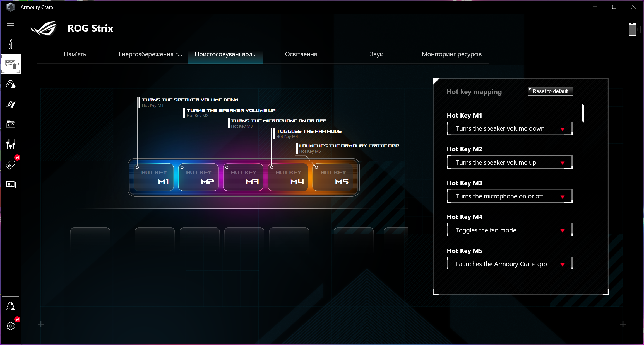644x345 pixels.
Task: Select the Hot Key M5 key graphic
Action: point(333,177)
